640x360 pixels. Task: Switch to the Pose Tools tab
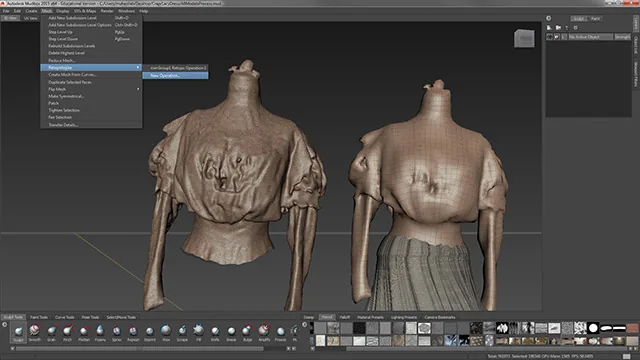pyautogui.click(x=90, y=317)
